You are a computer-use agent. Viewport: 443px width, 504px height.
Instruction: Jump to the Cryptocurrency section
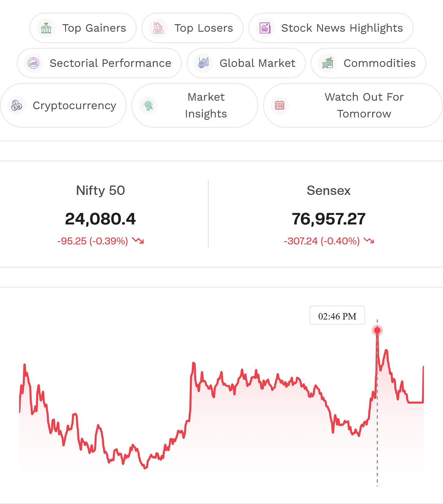63,105
